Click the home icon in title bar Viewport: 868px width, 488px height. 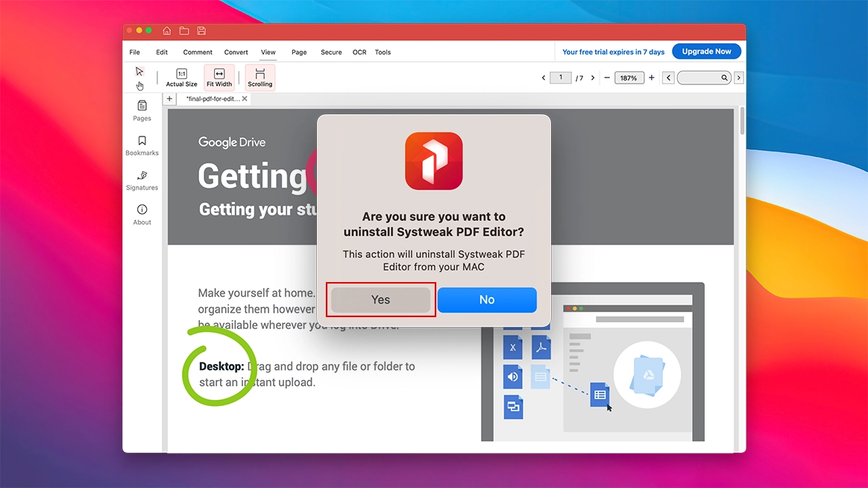[166, 31]
